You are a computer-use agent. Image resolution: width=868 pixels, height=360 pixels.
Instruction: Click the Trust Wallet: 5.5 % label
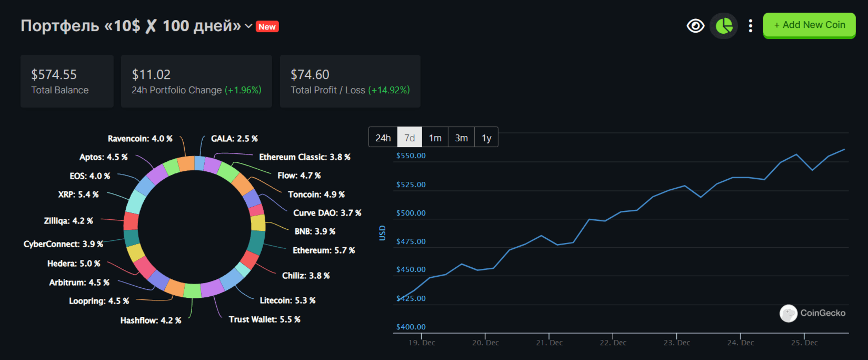pyautogui.click(x=264, y=319)
